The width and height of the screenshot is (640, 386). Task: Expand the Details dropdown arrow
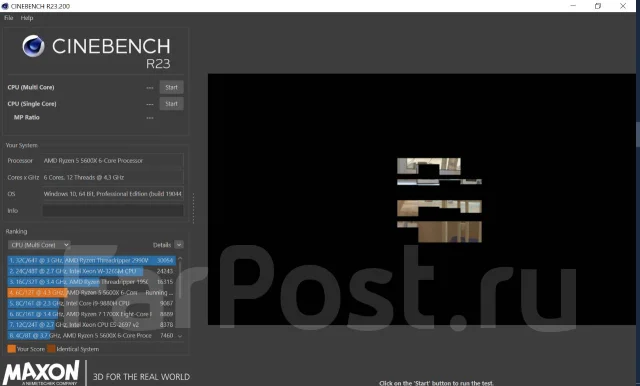click(x=179, y=245)
